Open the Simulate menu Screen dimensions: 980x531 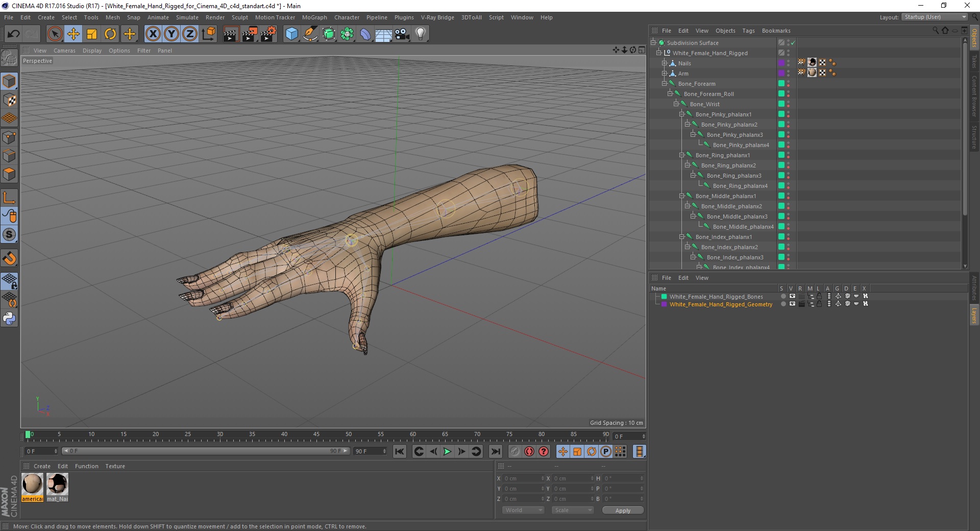point(187,17)
